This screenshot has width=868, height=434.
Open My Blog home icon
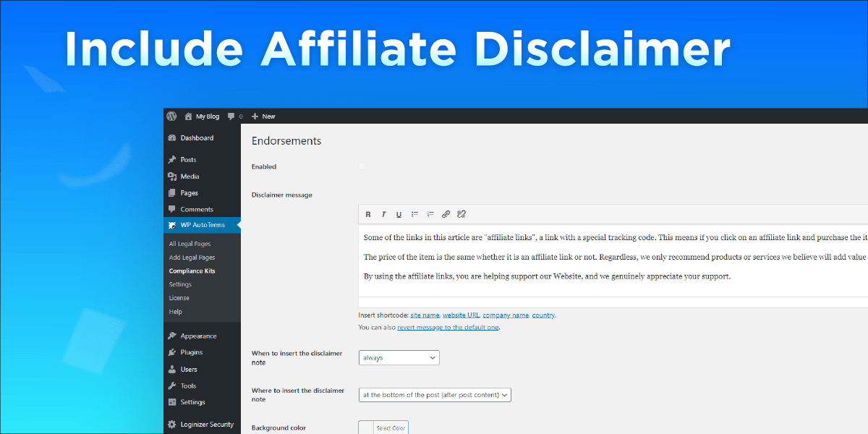(x=189, y=116)
